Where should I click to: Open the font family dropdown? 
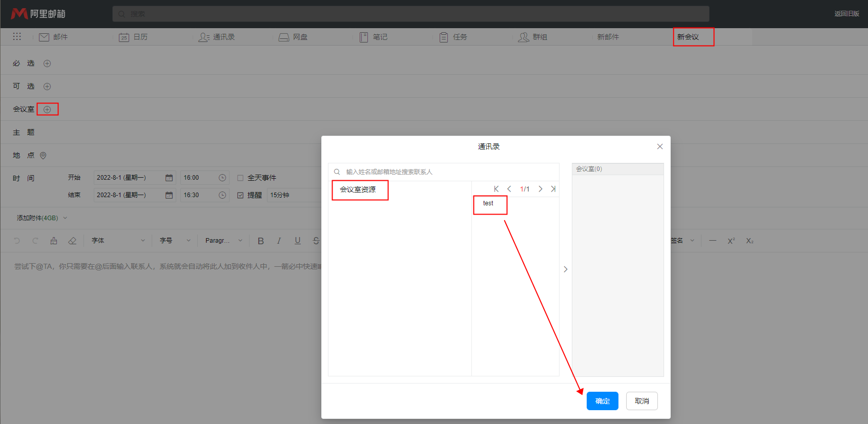[x=118, y=241]
